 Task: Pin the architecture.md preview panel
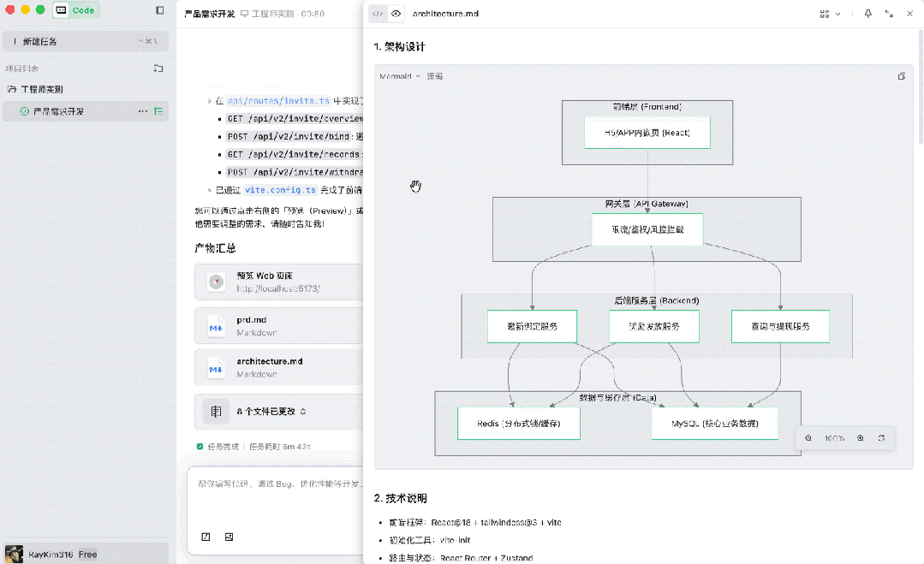tap(867, 14)
